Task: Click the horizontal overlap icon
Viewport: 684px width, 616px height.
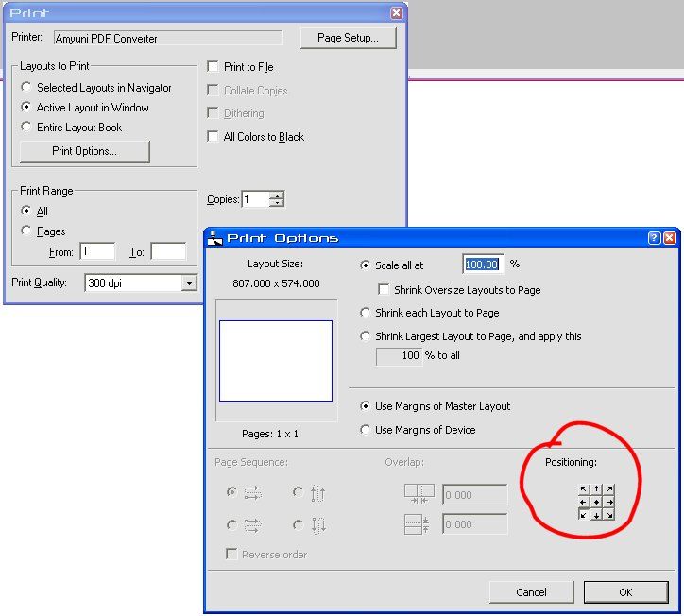Action: [x=419, y=493]
